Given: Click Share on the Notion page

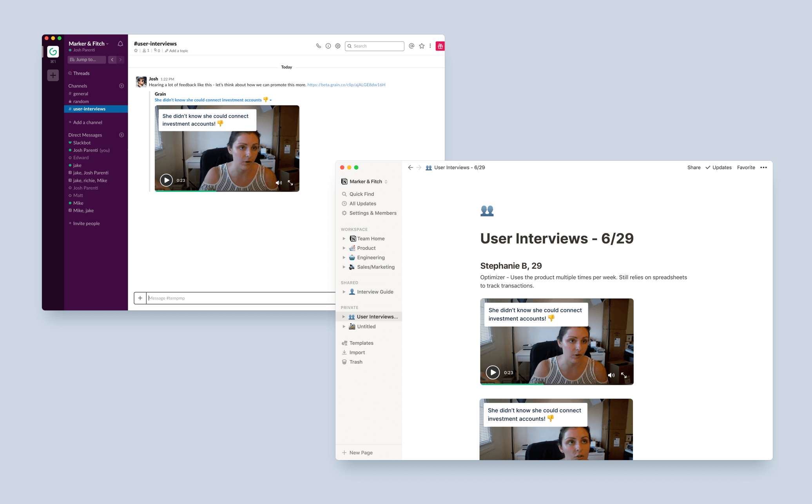Looking at the screenshot, I should point(694,167).
